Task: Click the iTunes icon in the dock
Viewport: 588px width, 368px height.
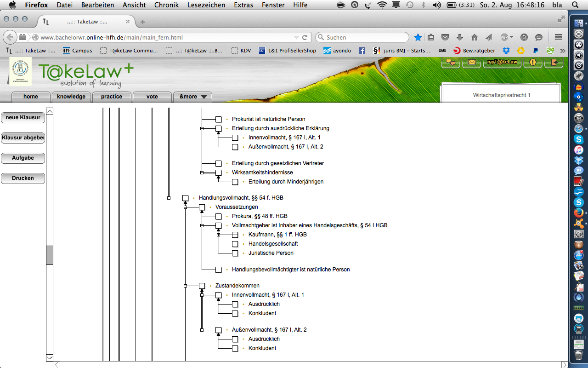Action: [x=579, y=150]
